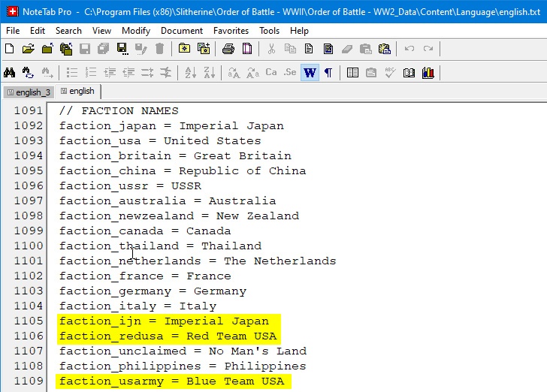Open the Tools menu
This screenshot has height=392, width=547.
(x=269, y=31)
